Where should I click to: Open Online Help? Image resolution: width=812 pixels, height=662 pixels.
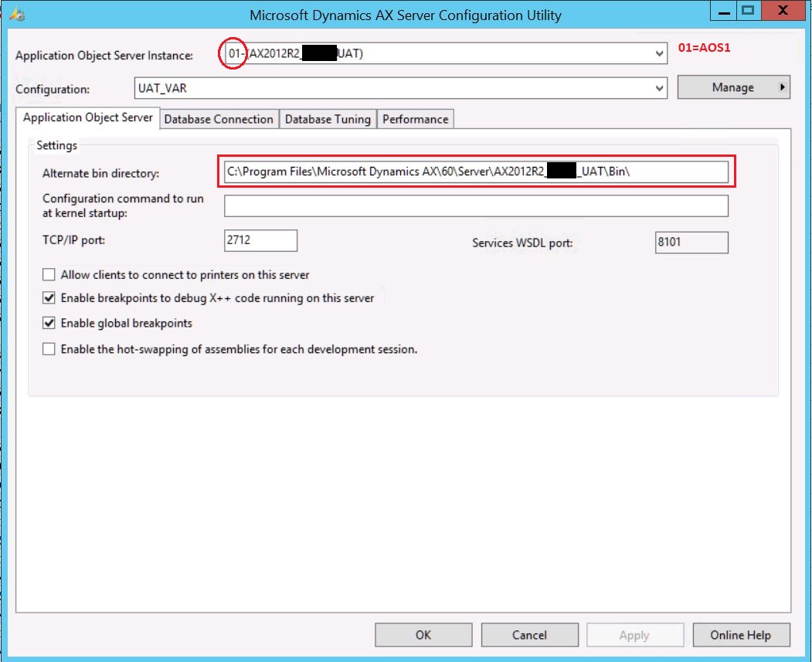(x=741, y=634)
